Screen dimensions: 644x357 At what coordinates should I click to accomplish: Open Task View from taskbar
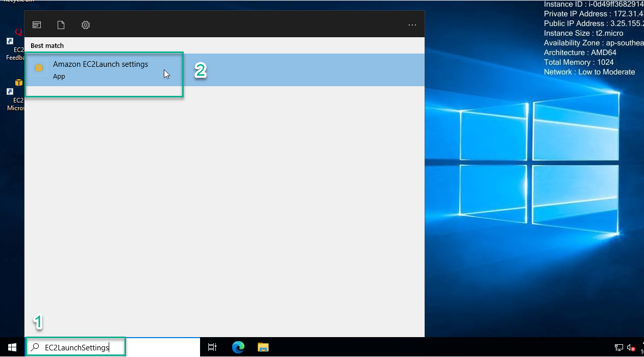[x=212, y=347]
